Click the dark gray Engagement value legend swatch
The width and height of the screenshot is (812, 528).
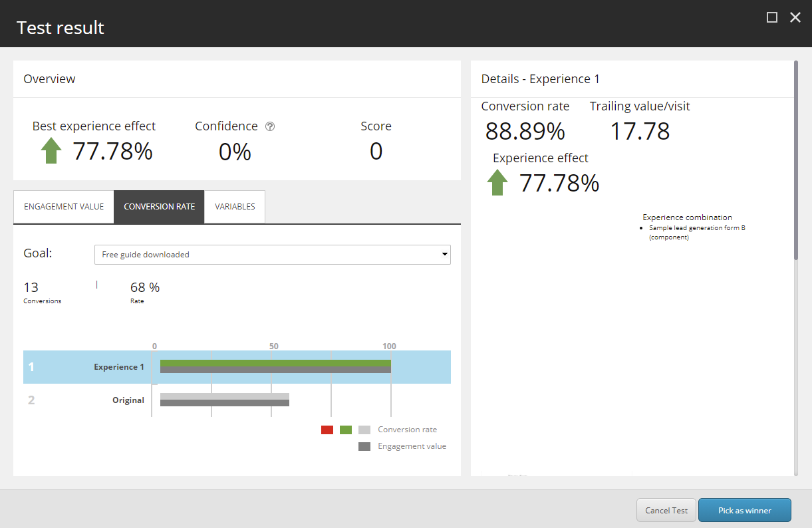tap(364, 447)
